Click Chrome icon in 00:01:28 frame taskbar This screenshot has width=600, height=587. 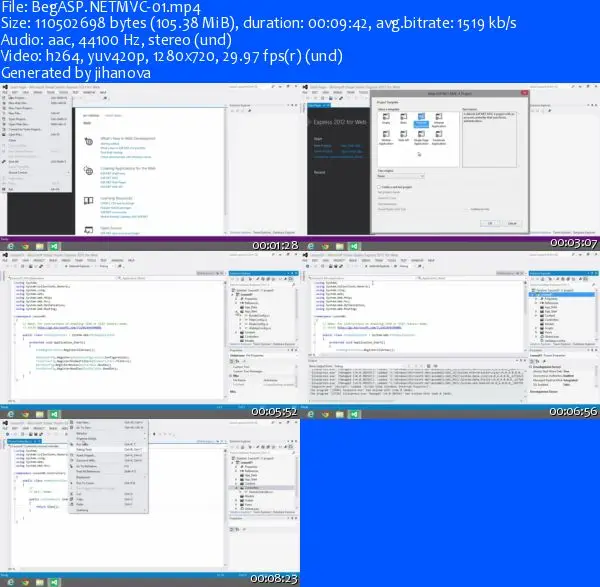(25, 246)
